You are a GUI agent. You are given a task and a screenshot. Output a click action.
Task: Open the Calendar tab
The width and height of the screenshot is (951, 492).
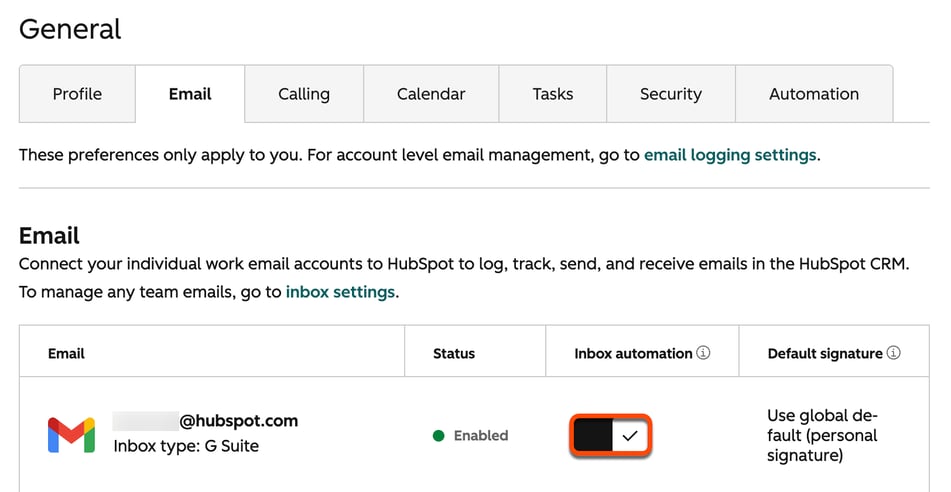pos(431,94)
